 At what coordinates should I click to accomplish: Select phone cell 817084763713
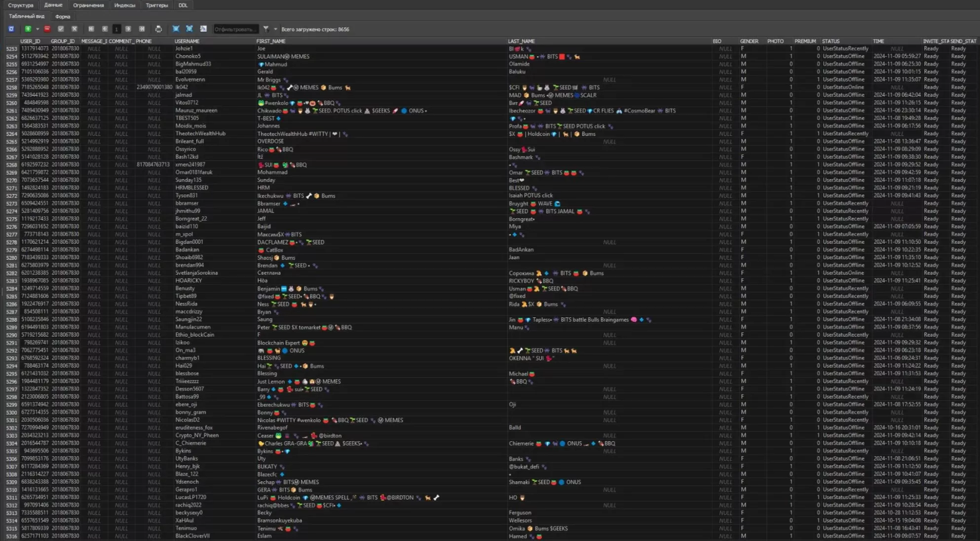tap(154, 165)
